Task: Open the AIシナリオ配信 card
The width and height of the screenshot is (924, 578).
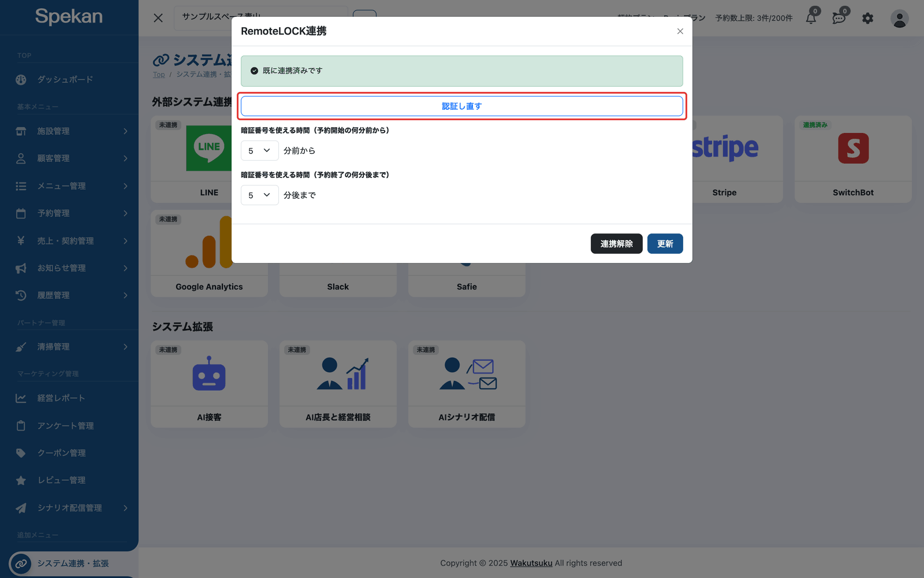Action: click(x=467, y=384)
